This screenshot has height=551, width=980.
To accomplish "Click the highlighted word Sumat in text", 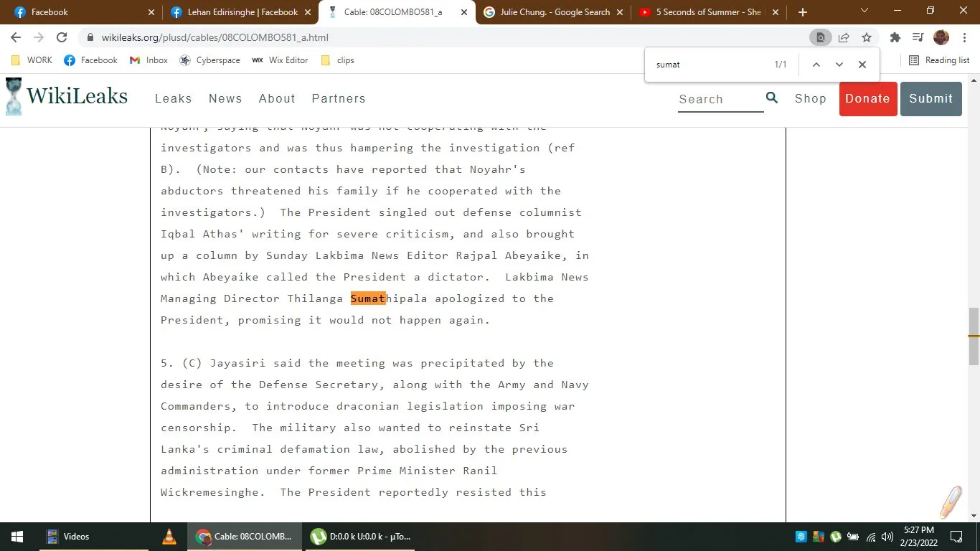I will tap(368, 298).
